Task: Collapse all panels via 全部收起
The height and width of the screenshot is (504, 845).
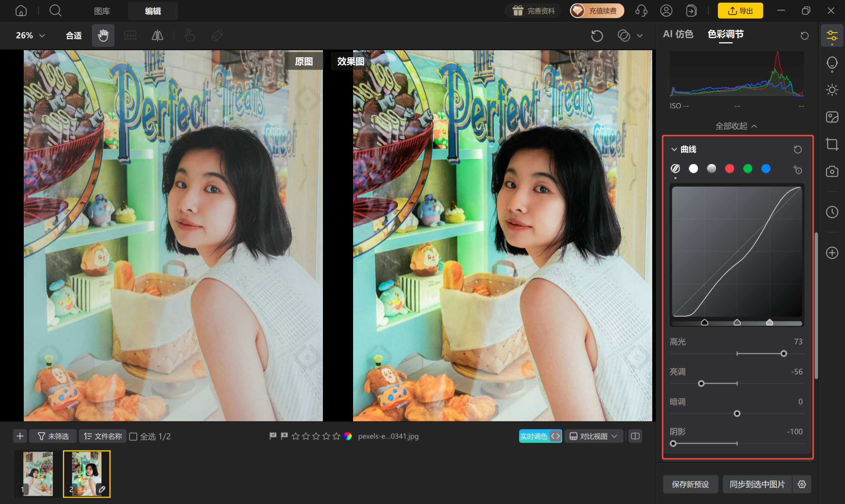Action: [736, 126]
